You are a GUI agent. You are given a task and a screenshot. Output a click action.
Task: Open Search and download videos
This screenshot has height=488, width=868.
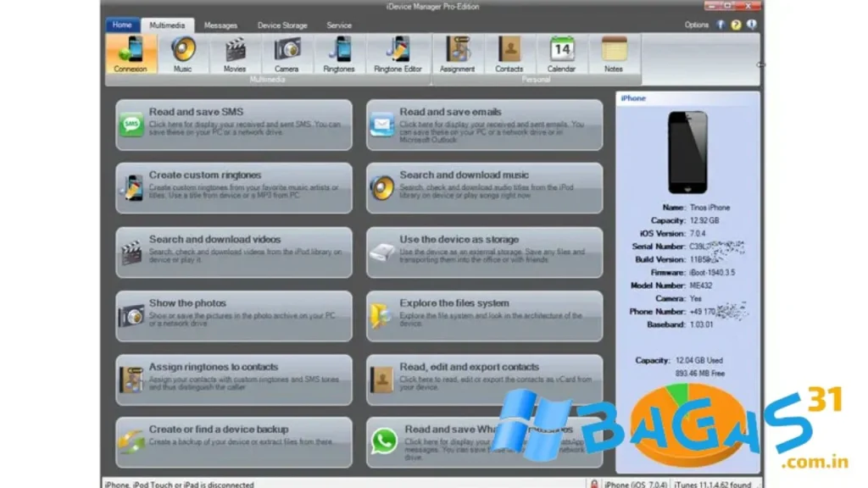click(x=234, y=252)
